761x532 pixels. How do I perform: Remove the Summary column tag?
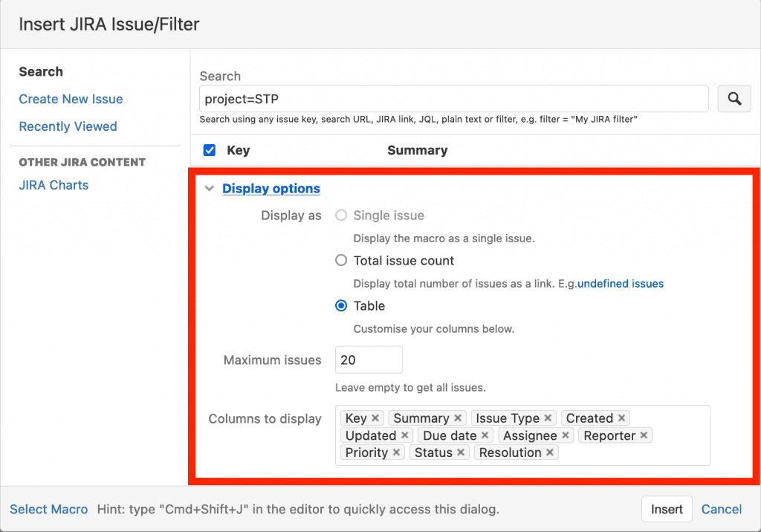pyautogui.click(x=458, y=418)
